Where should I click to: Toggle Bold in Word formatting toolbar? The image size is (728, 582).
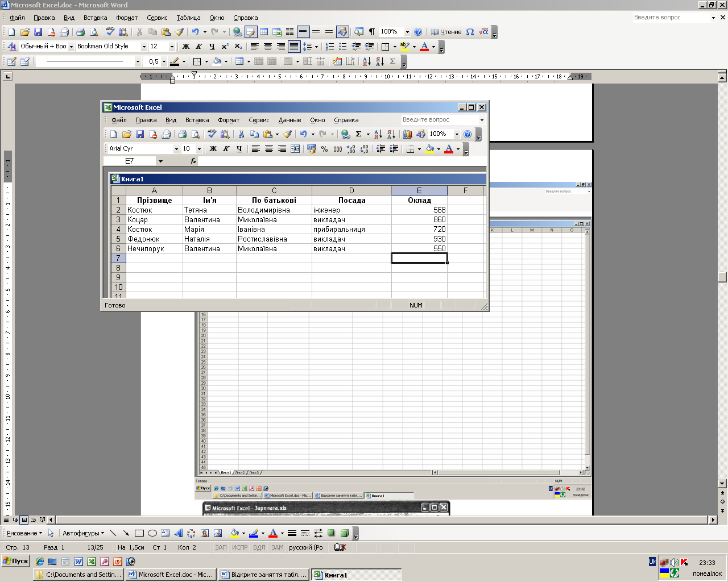[186, 47]
